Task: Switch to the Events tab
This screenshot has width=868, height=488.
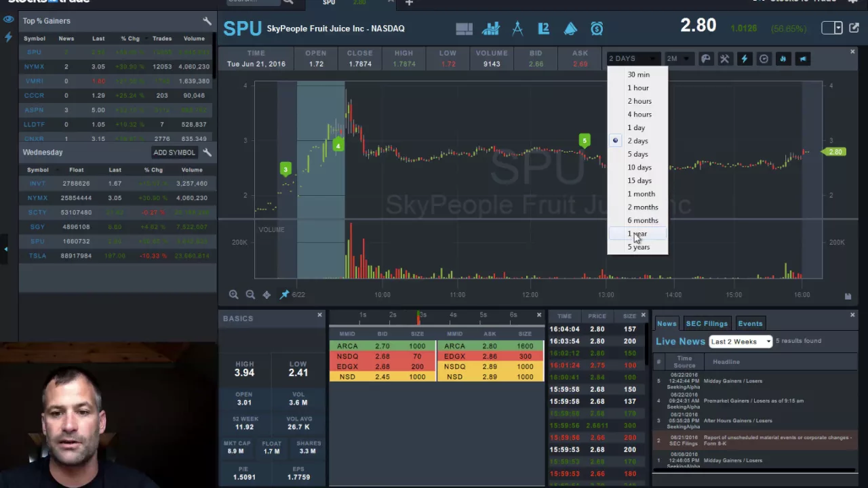Action: pyautogui.click(x=750, y=324)
